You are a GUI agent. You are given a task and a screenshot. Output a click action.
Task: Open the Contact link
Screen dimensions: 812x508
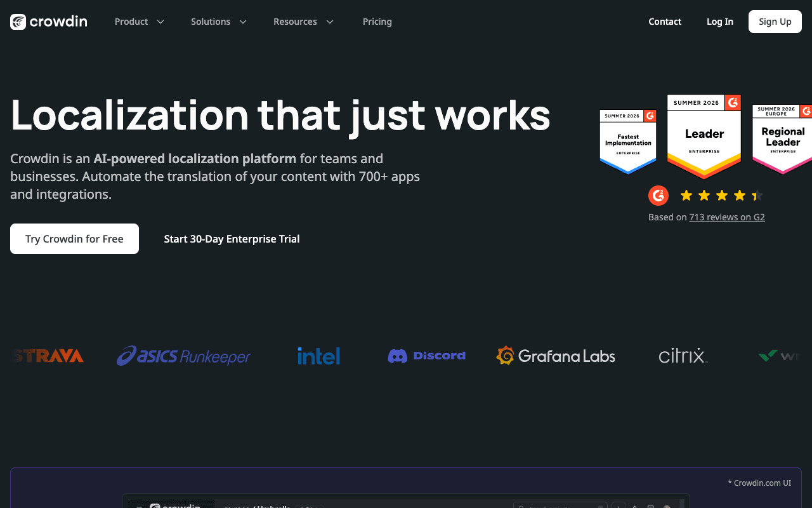point(665,22)
